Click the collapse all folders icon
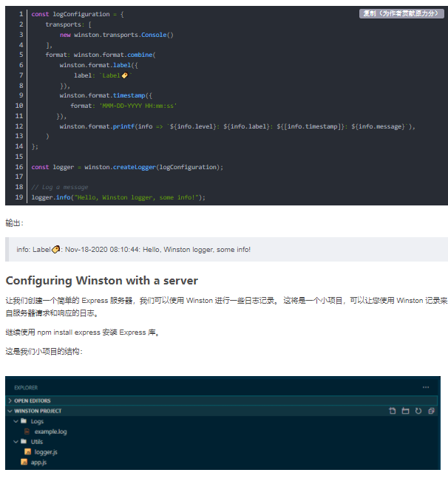Image resolution: width=448 pixels, height=481 pixels. click(431, 411)
